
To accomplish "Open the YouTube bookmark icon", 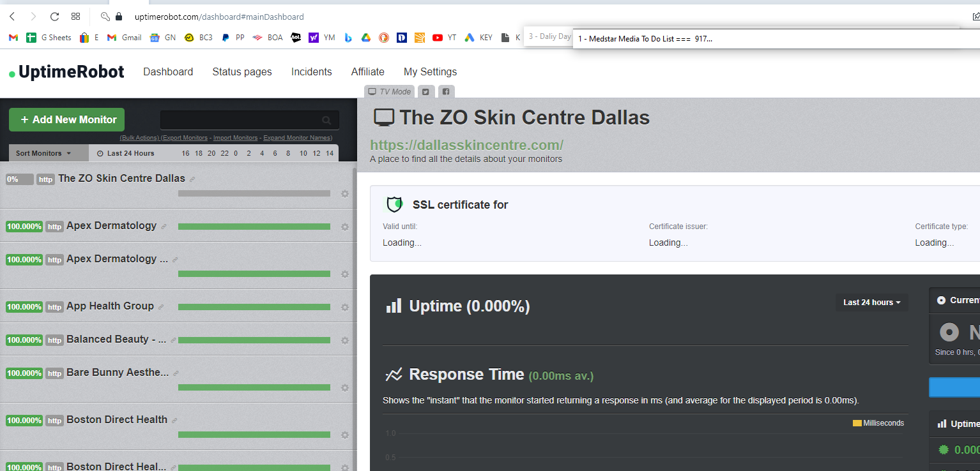I will pos(437,38).
